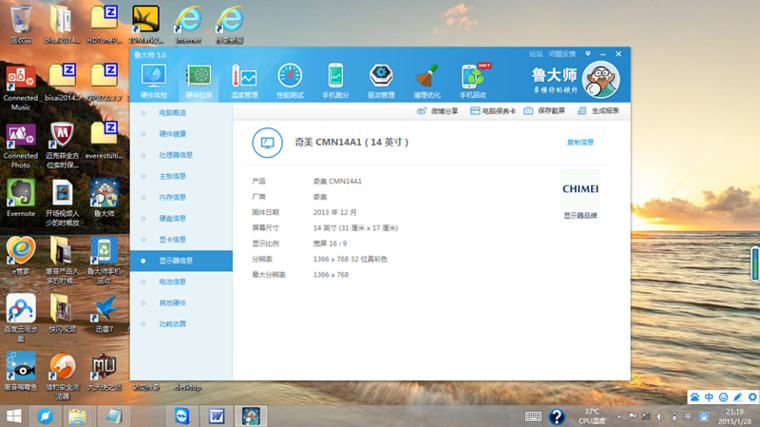
Task: Select 内存信息 in the sidebar
Action: (181, 197)
